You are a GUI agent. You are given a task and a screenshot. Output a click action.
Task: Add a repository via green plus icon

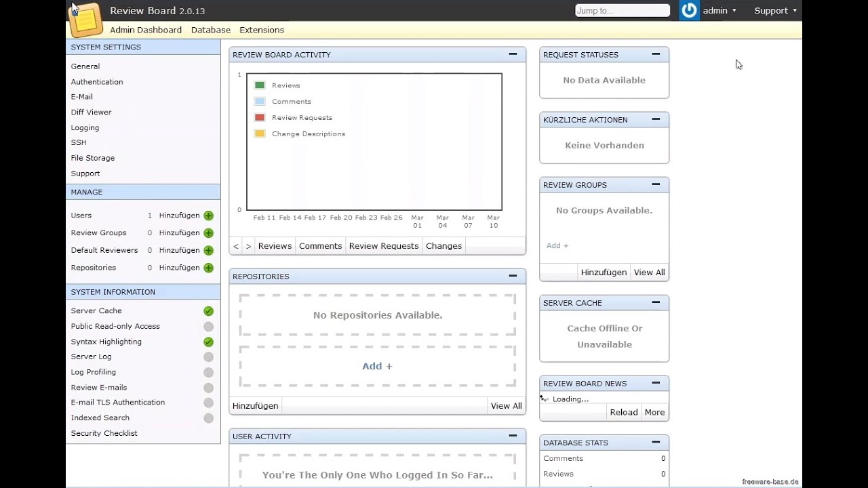pos(208,268)
